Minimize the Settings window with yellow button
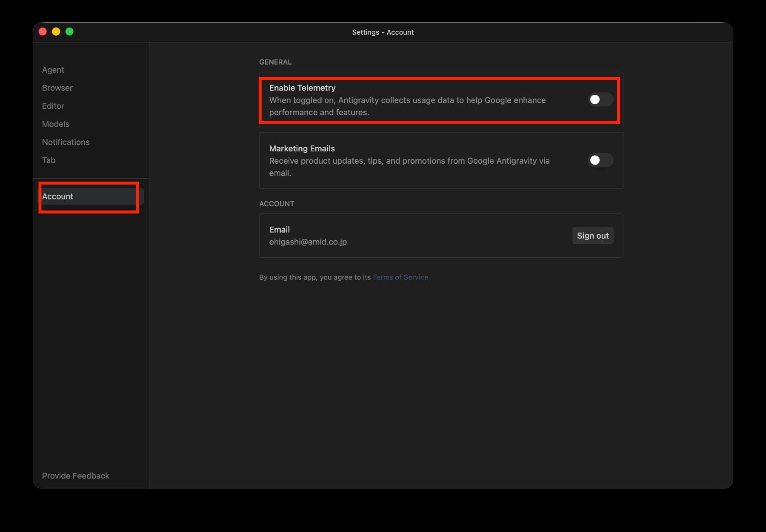Image resolution: width=766 pixels, height=532 pixels. tap(56, 32)
